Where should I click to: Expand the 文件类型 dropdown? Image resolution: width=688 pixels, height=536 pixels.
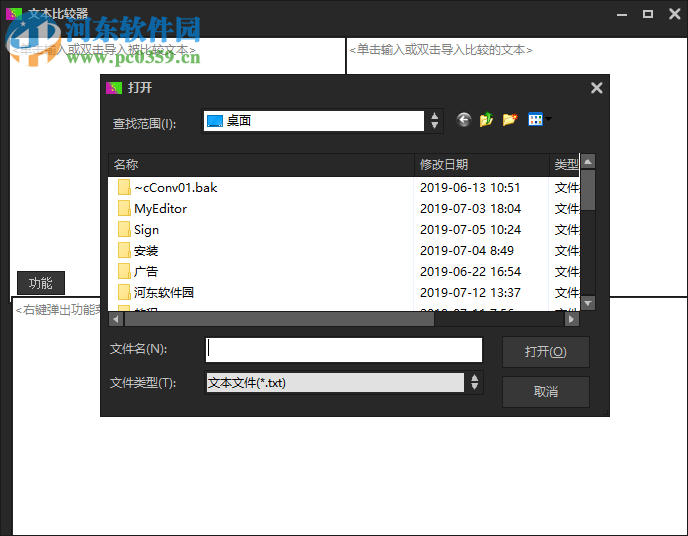474,382
